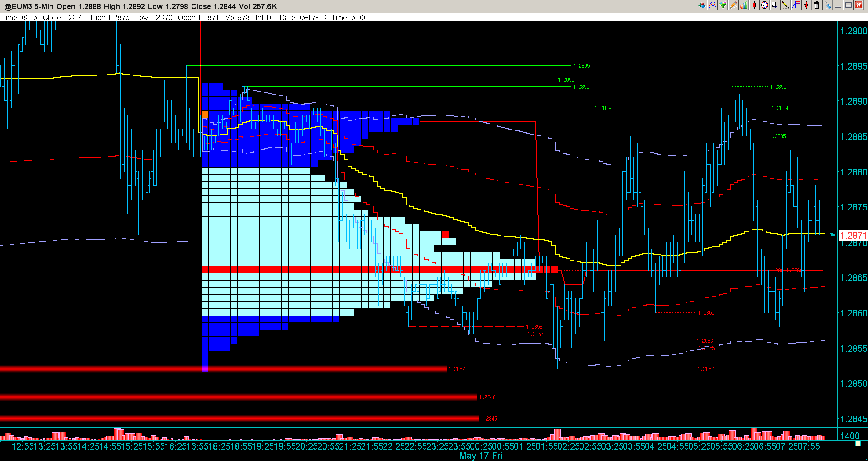Click the fan lines drawing icon
Image resolution: width=868 pixels, height=461 pixels.
click(x=796, y=5)
